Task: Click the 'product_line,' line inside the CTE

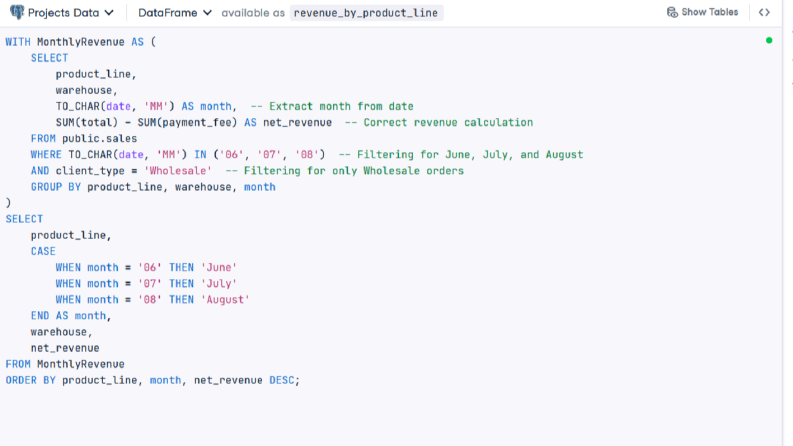Action: tap(96, 74)
